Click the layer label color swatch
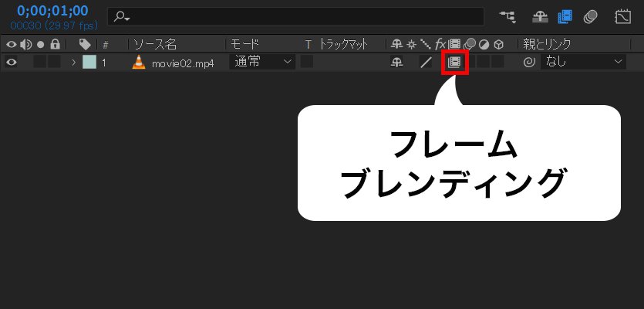This screenshot has height=309, width=644. coord(89,63)
